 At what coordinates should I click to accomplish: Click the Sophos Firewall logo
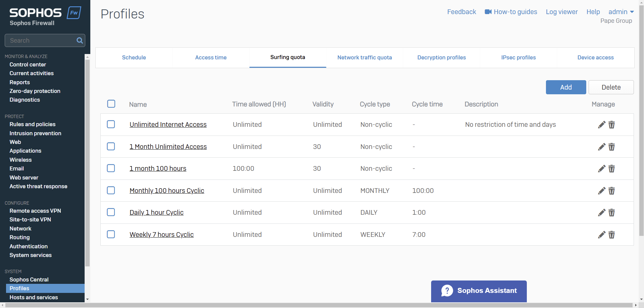click(x=45, y=16)
